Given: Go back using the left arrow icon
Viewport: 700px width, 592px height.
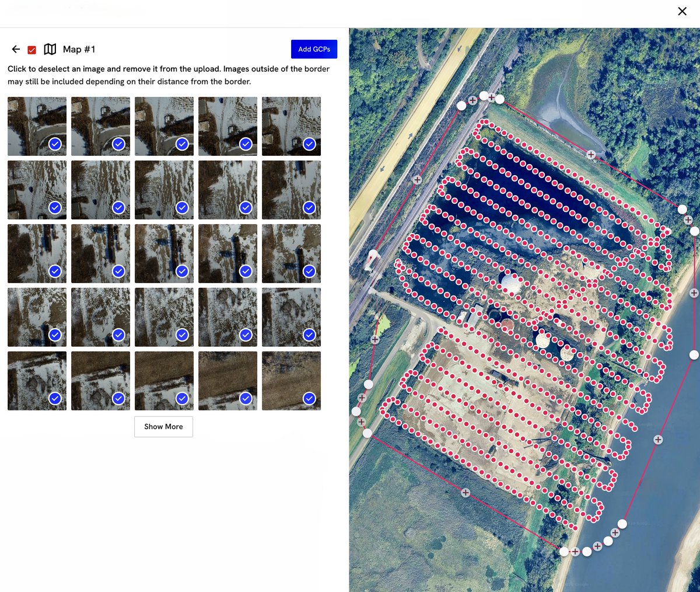Looking at the screenshot, I should pyautogui.click(x=16, y=49).
